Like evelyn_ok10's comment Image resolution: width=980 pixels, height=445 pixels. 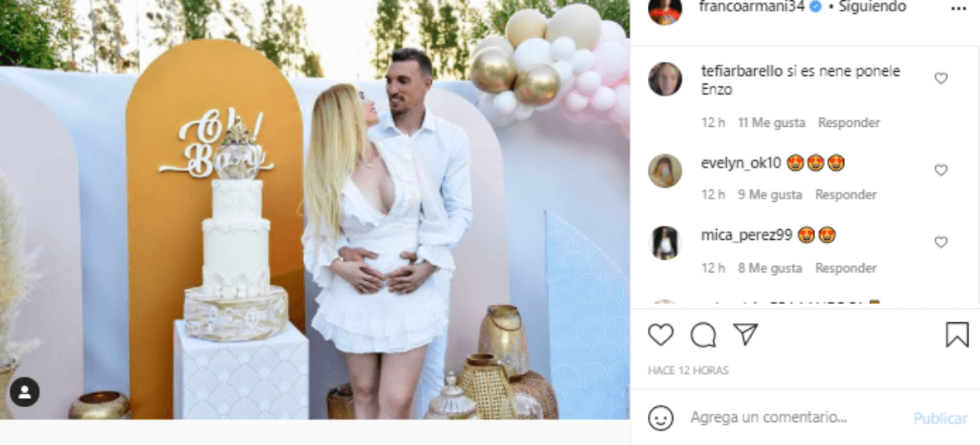click(x=940, y=170)
